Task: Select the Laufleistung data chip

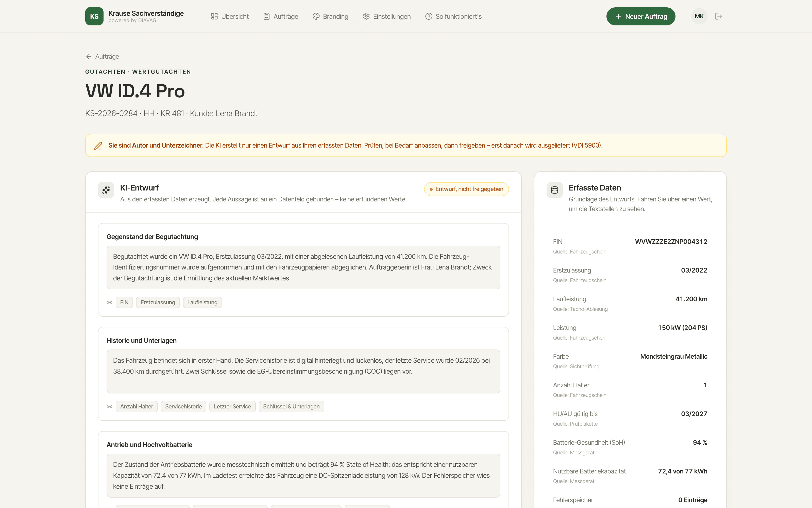Action: [x=202, y=302]
